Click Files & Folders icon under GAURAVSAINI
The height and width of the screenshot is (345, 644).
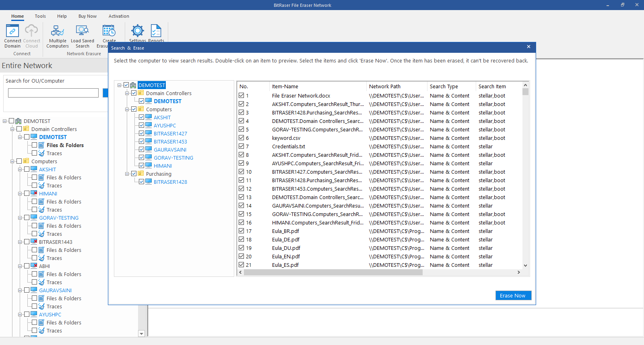41,298
